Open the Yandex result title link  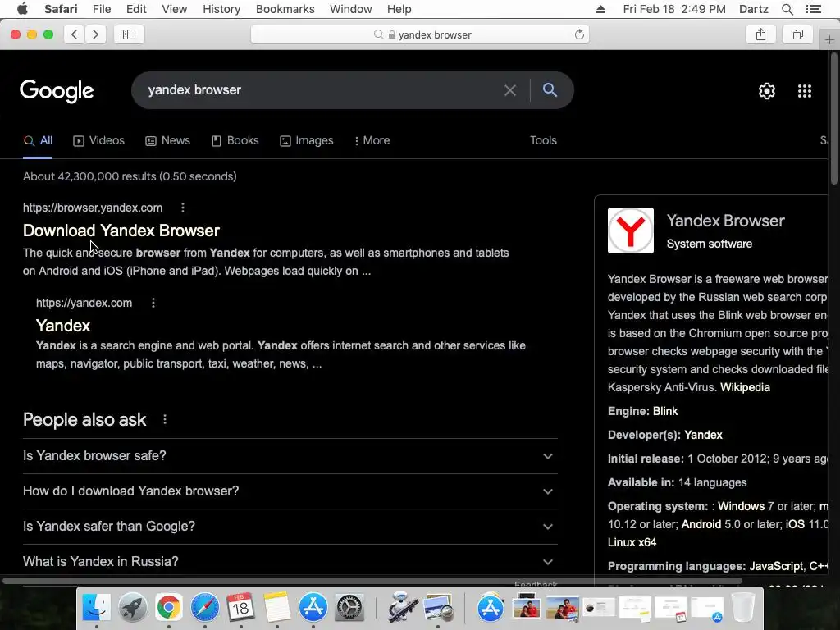click(63, 326)
